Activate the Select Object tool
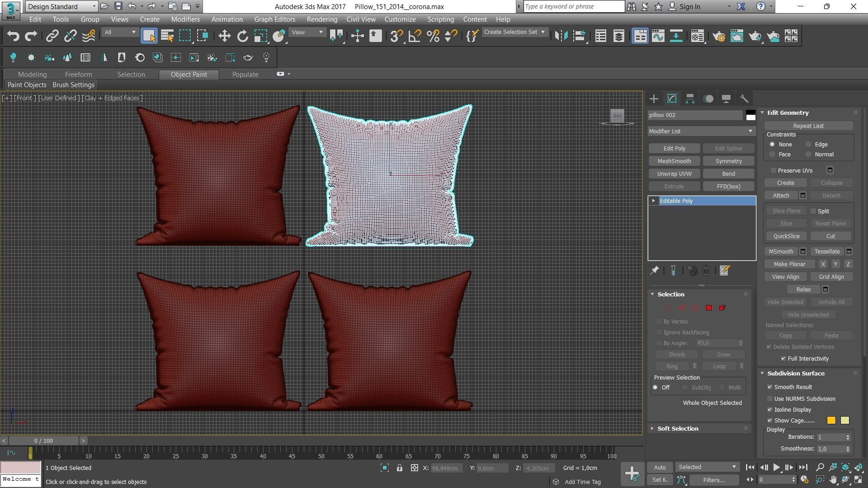868x488 pixels. pyautogui.click(x=149, y=36)
